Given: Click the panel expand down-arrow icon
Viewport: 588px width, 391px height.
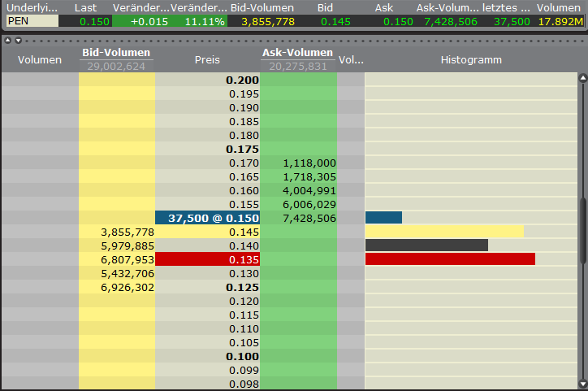Looking at the screenshot, I should [x=17, y=40].
